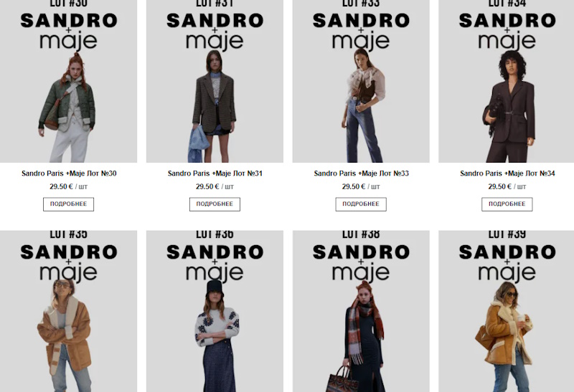
Task: Click the 29.50 € price of Lot №33
Action: [x=354, y=186]
